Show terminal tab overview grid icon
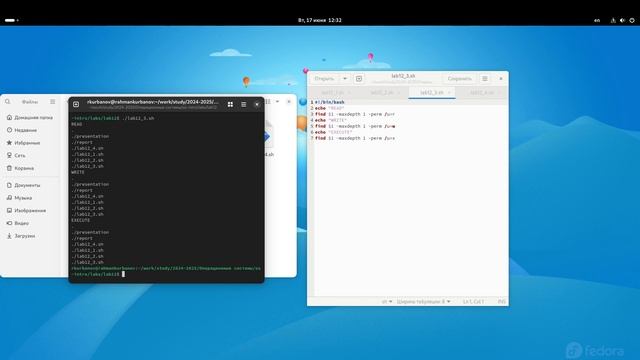The image size is (640, 360). [230, 104]
